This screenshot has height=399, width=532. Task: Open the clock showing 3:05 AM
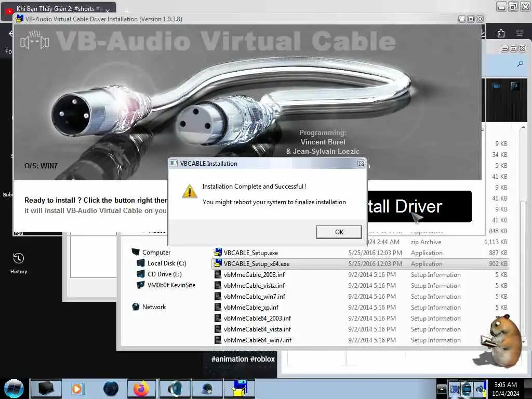click(506, 389)
